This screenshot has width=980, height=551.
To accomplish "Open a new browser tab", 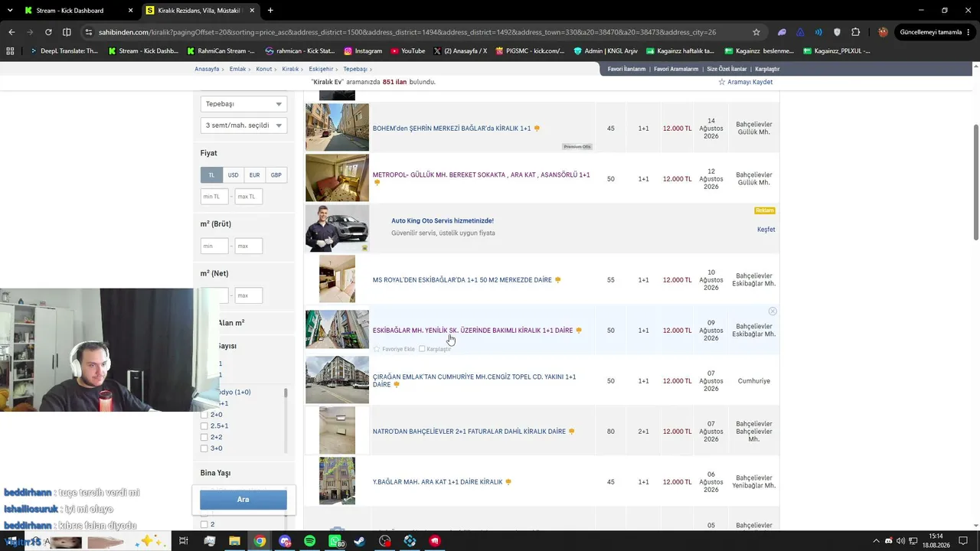I will tap(270, 11).
